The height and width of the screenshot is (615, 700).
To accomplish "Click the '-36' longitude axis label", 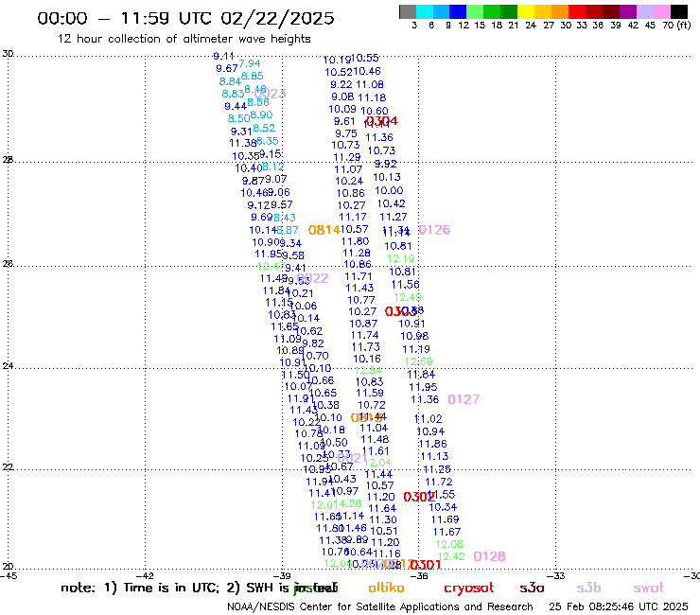I will coord(419,576).
